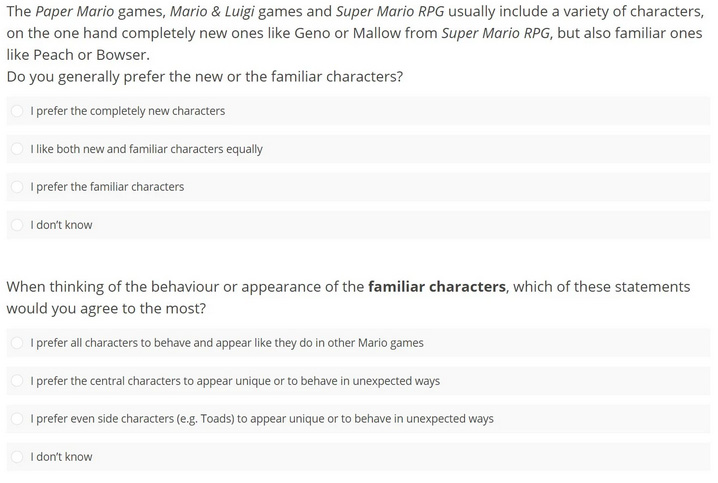This screenshot has height=483, width=718.
Task: Mark 'I don't know' radio for new-or-familiar question
Action: click(17, 225)
